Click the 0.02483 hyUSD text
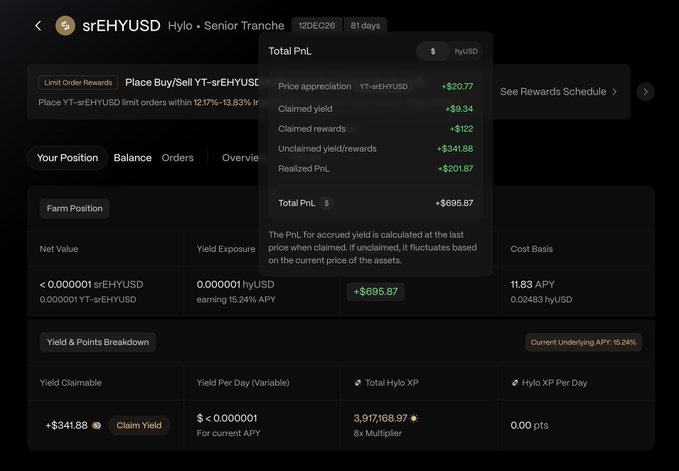679x471 pixels. coord(541,300)
